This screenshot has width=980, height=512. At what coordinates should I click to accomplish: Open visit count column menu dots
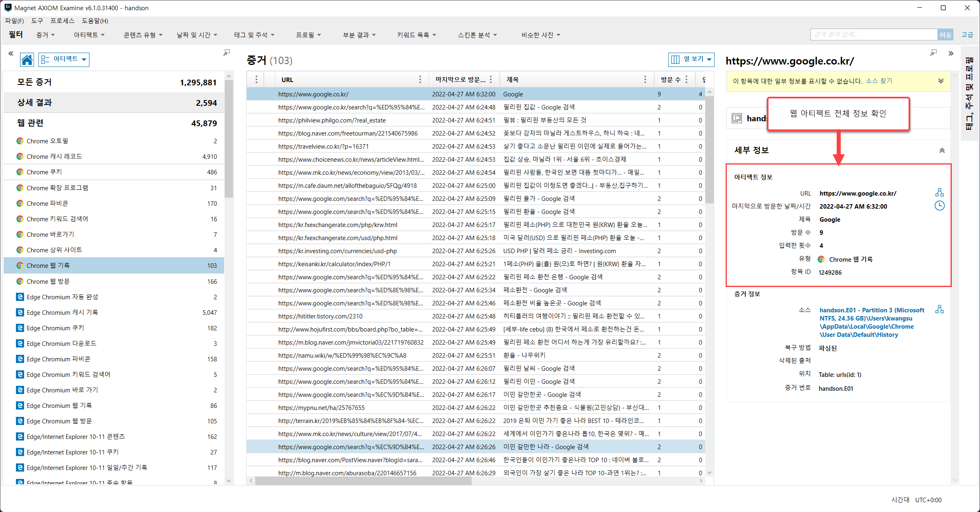pos(686,80)
